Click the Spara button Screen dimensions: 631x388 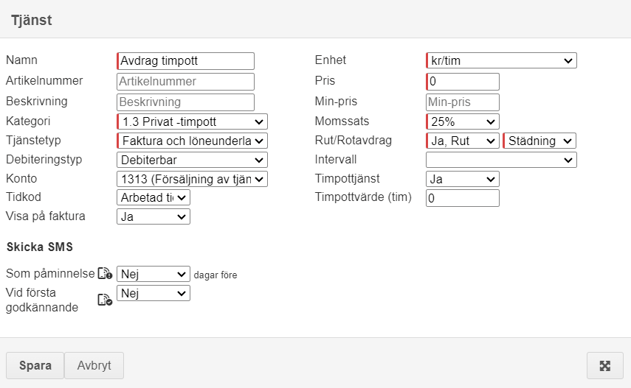click(x=35, y=365)
